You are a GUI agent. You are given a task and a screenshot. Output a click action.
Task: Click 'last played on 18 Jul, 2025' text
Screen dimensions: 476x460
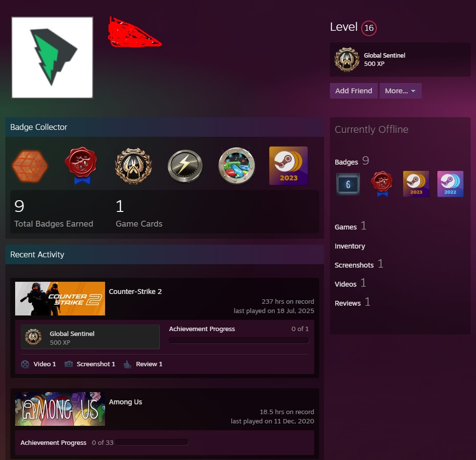(x=274, y=311)
